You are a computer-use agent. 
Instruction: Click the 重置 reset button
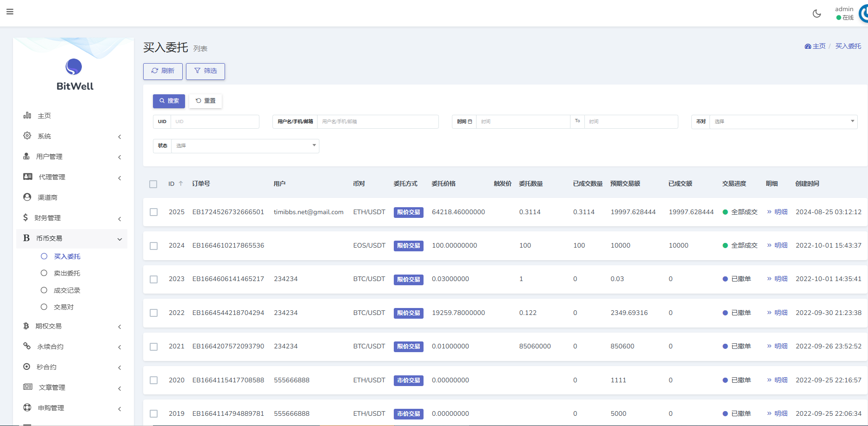(205, 101)
